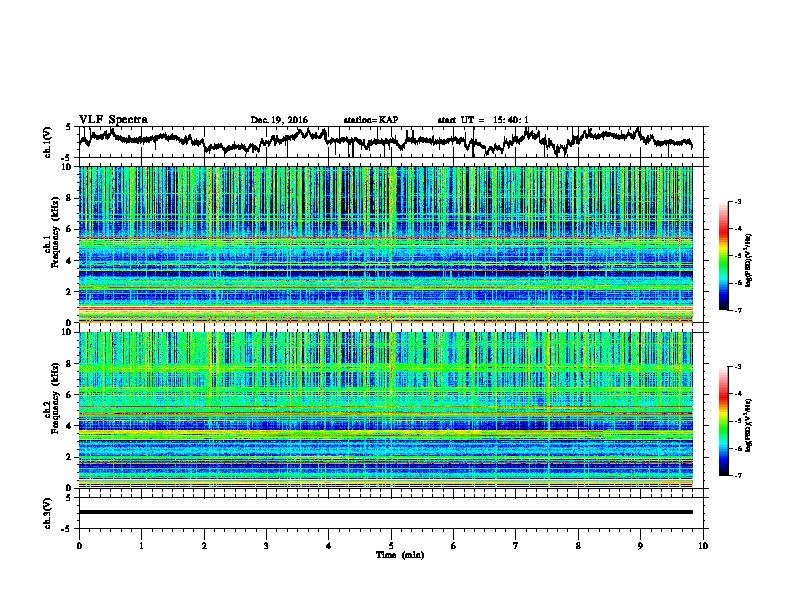Click the ch.2 spectrogram color scale bar
This screenshot has width=792, height=612.
coord(723,421)
